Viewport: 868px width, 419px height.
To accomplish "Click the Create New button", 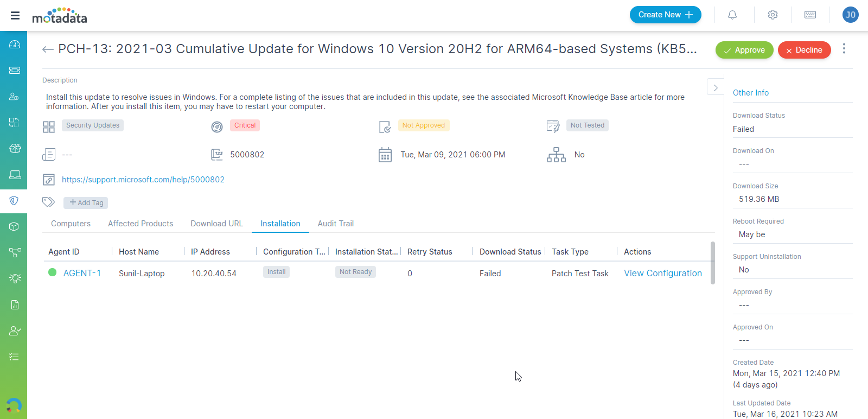I will tap(665, 15).
